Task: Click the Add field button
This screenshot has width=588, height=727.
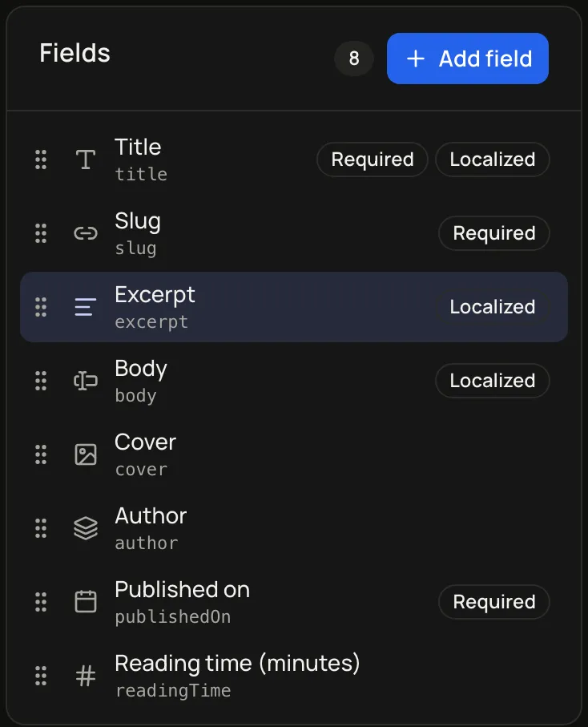Action: [x=468, y=59]
